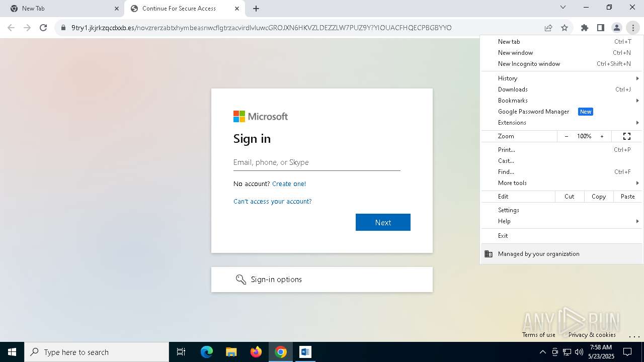This screenshot has height=362, width=644.
Task: Select Find... menu item
Action: click(x=562, y=172)
